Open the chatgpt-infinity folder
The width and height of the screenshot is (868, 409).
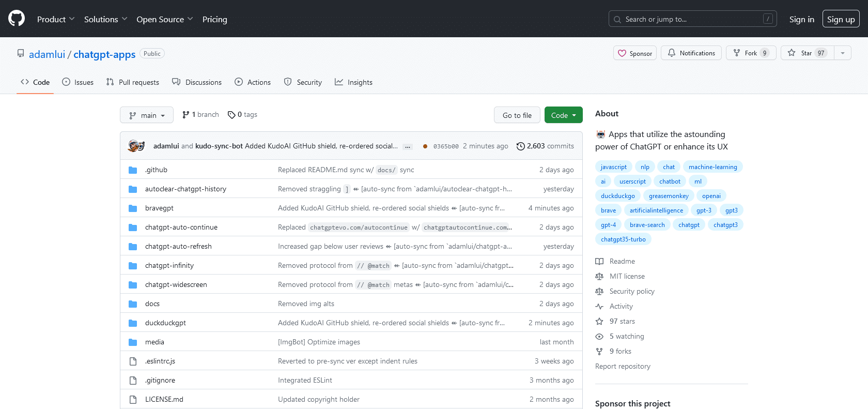click(169, 265)
